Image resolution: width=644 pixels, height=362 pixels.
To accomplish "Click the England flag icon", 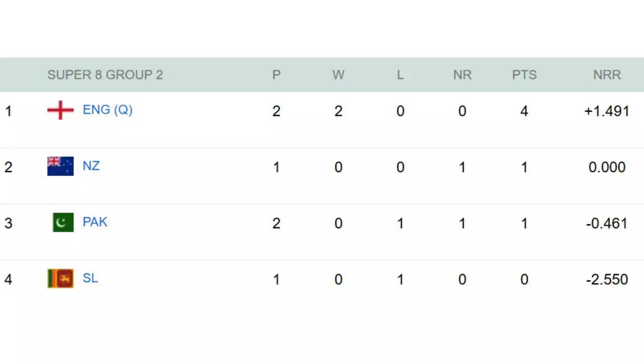I will [x=60, y=110].
